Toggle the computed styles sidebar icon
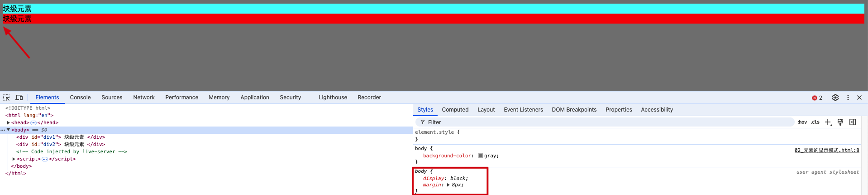 (x=853, y=122)
